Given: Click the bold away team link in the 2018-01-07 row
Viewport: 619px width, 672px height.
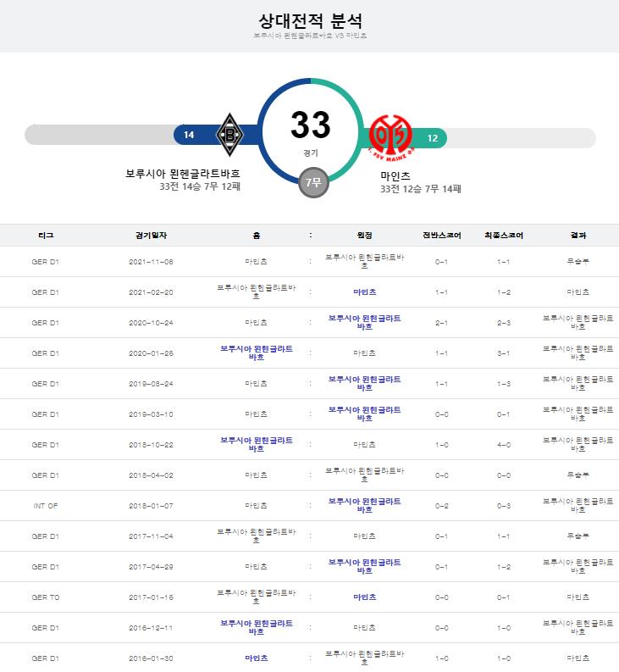Looking at the screenshot, I should click(x=365, y=505).
